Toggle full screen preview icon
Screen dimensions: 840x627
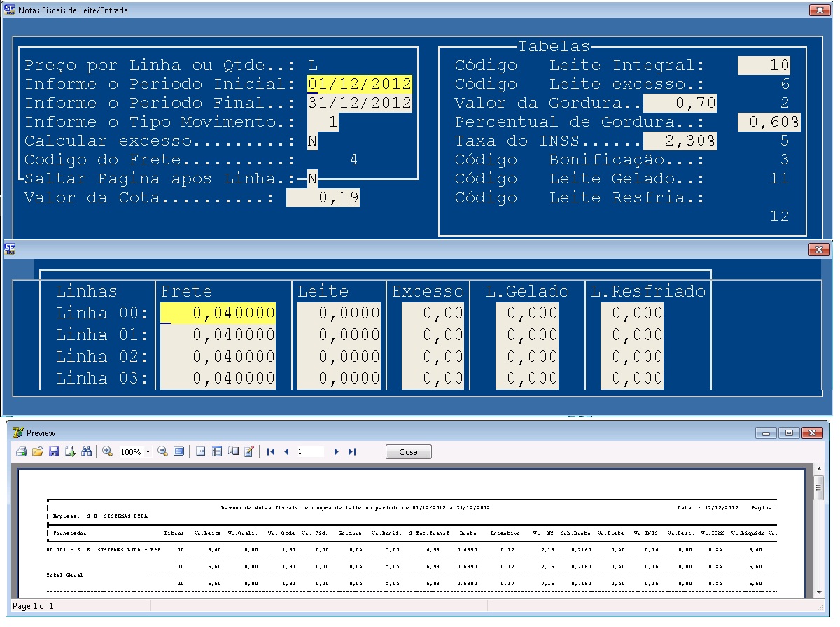click(x=179, y=452)
